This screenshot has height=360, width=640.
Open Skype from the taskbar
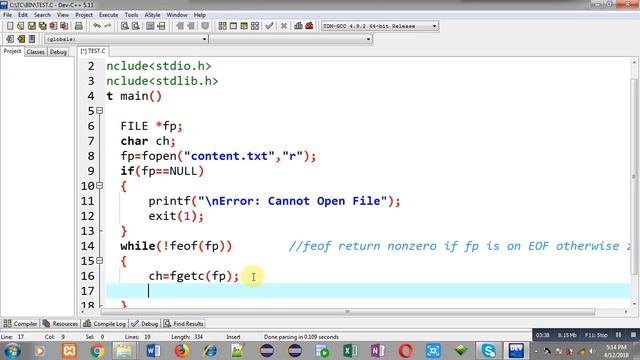(488, 351)
